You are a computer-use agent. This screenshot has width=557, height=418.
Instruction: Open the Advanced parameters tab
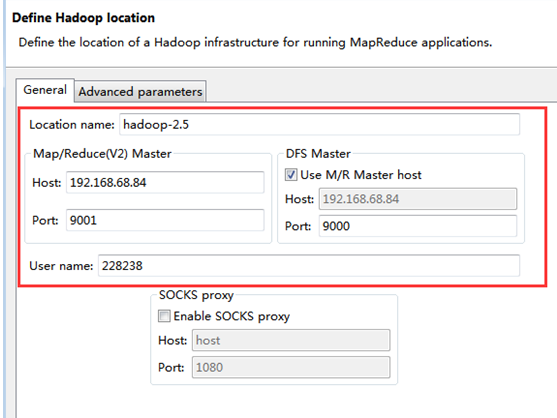(140, 92)
